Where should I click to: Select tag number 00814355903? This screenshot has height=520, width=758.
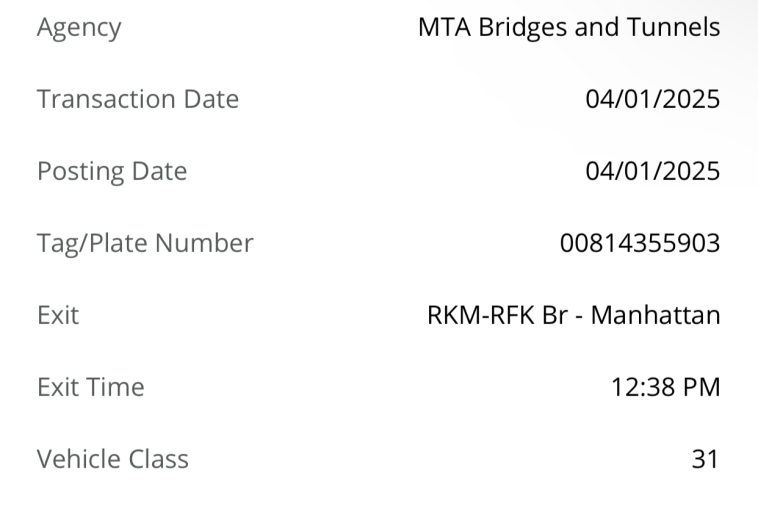(x=640, y=243)
